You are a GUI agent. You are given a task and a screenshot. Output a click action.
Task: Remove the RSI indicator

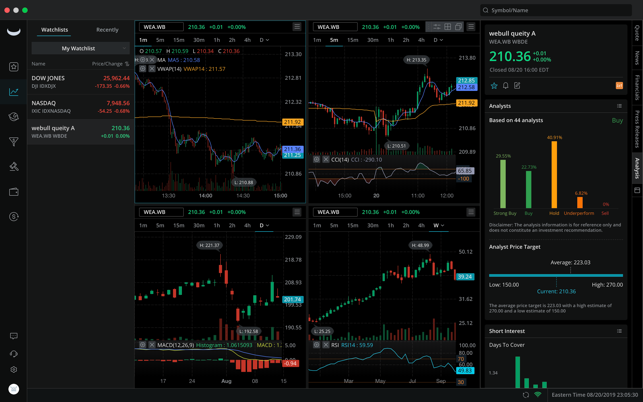click(326, 345)
